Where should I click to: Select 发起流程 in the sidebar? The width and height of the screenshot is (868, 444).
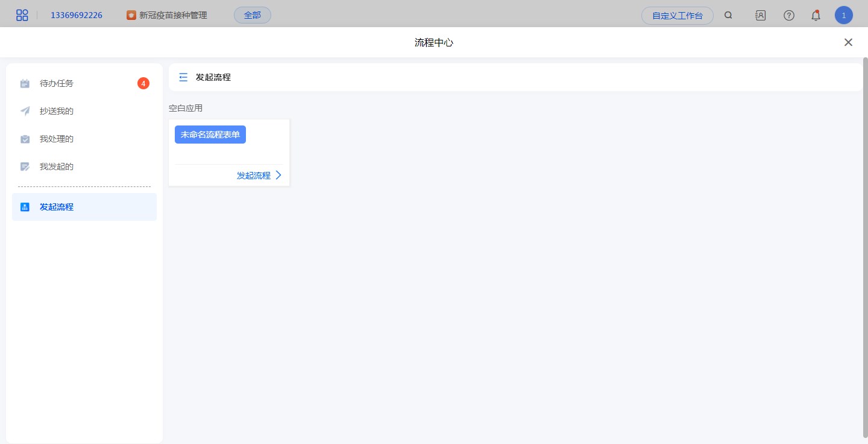tap(57, 207)
